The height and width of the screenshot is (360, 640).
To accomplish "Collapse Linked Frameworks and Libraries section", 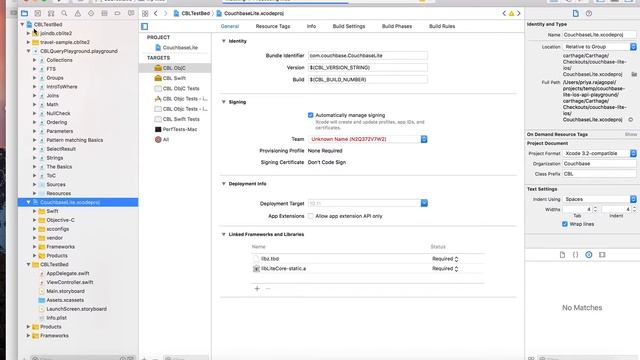I will click(224, 234).
